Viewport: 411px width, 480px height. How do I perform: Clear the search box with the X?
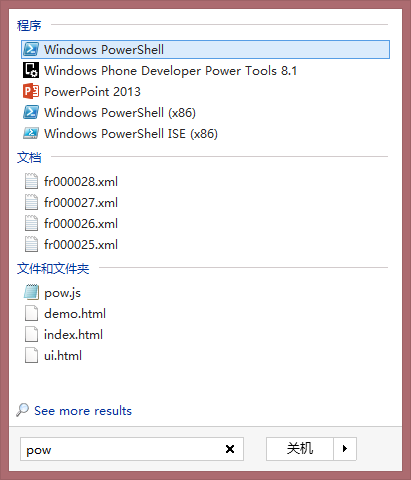[230, 449]
